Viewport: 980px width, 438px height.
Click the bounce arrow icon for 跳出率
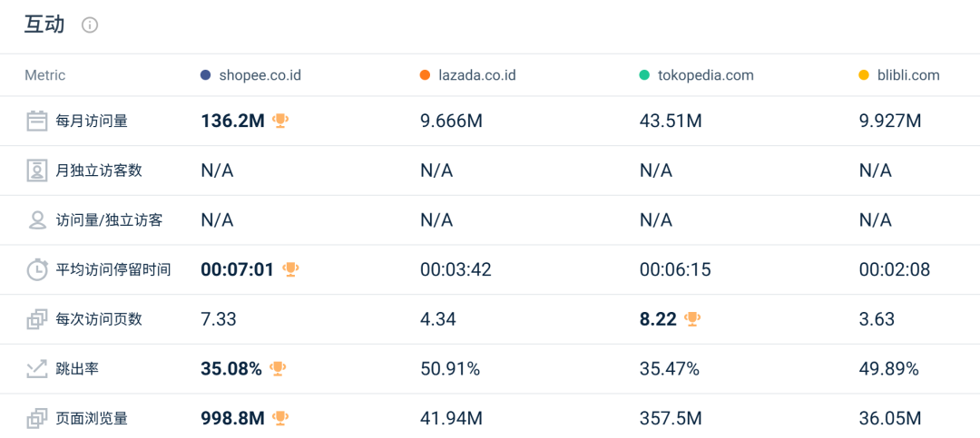[37, 369]
